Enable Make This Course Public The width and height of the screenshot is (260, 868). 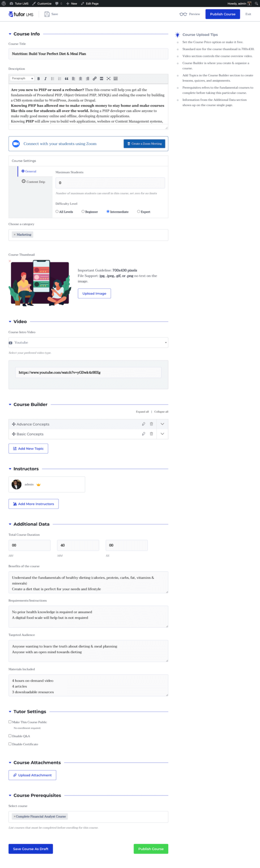point(10,722)
